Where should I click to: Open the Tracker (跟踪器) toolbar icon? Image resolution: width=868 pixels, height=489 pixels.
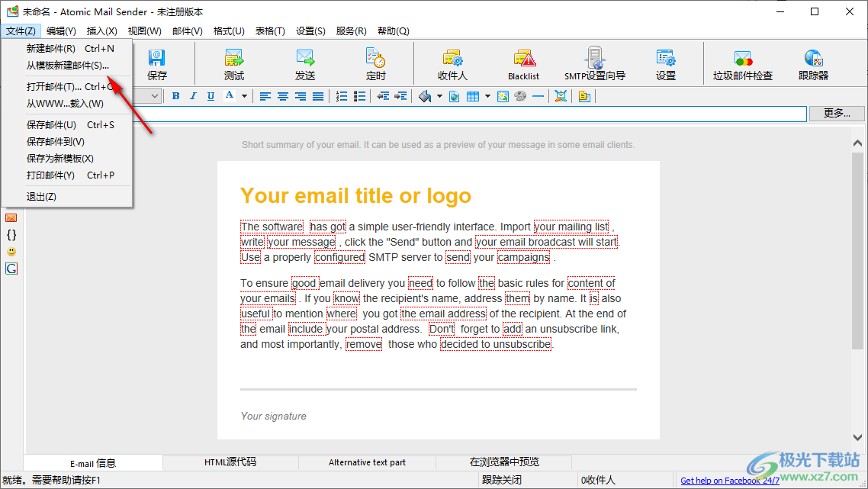(813, 64)
